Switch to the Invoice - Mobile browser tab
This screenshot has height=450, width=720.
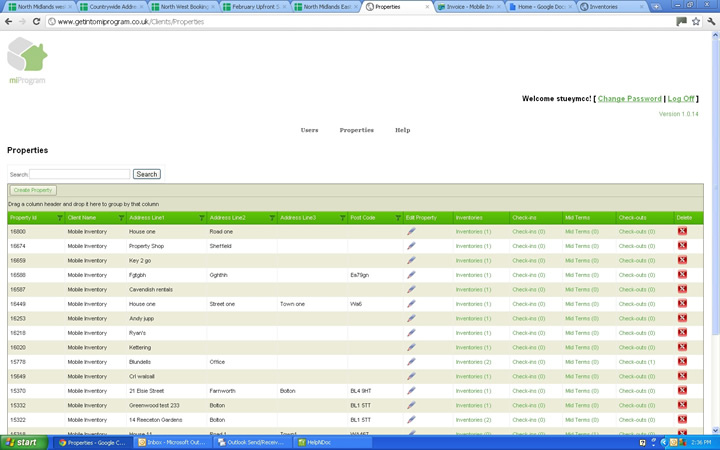(x=469, y=7)
